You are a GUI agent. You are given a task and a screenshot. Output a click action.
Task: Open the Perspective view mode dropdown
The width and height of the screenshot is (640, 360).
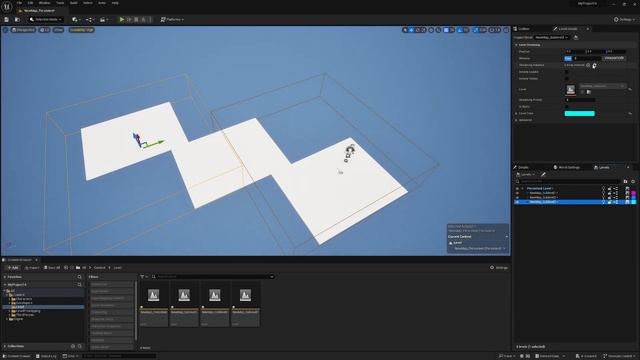23,30
